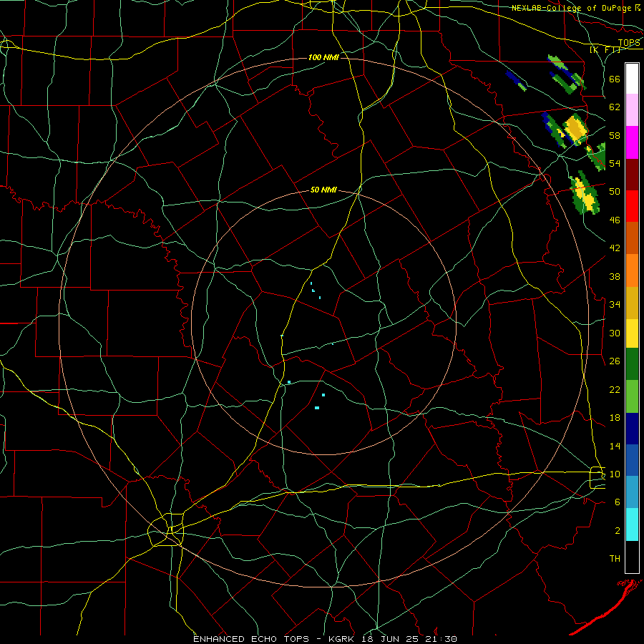Click the legend value "6"
The width and height of the screenshot is (644, 644).
point(618,502)
